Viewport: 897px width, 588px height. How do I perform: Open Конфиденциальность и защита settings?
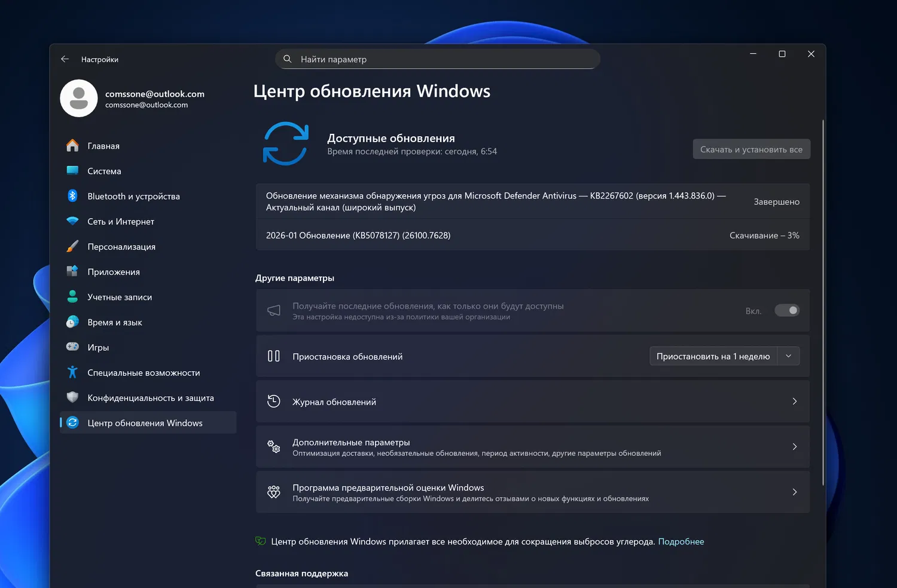tap(148, 397)
